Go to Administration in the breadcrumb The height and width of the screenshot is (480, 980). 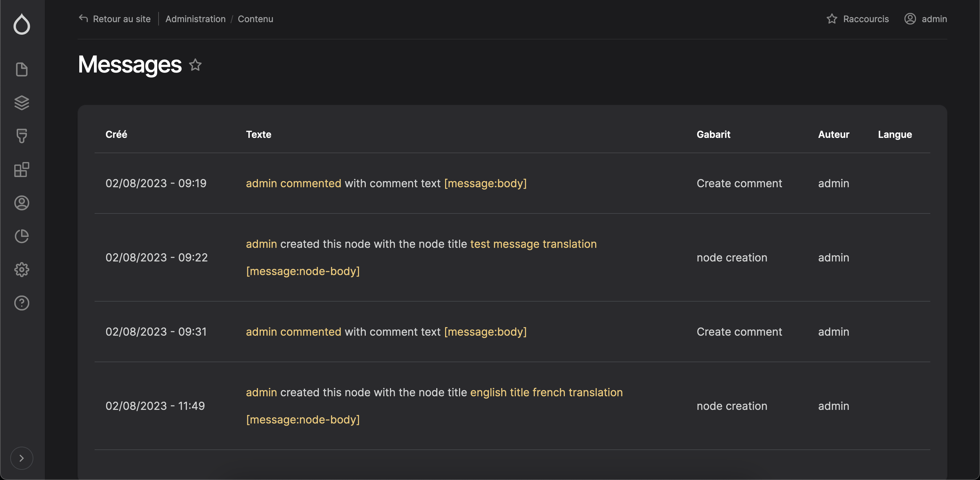tap(195, 19)
